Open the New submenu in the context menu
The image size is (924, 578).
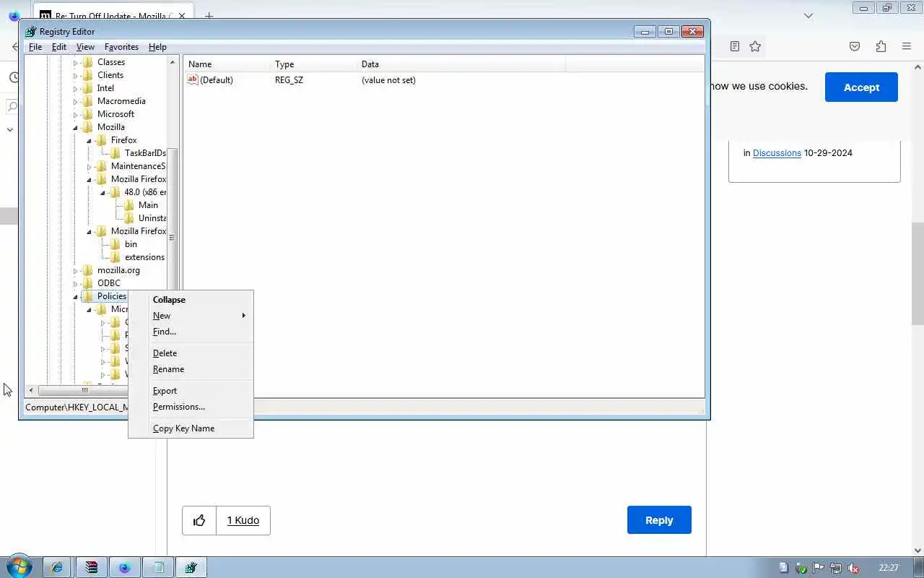coord(191,316)
